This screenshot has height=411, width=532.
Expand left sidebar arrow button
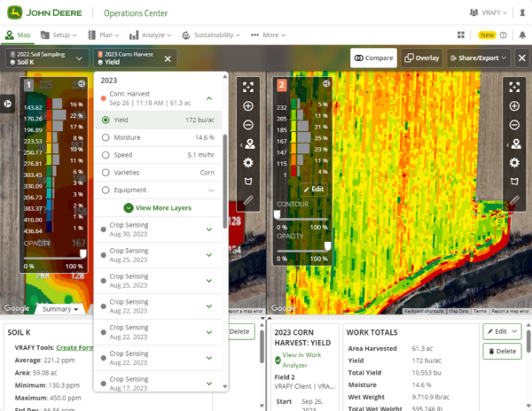[7, 104]
